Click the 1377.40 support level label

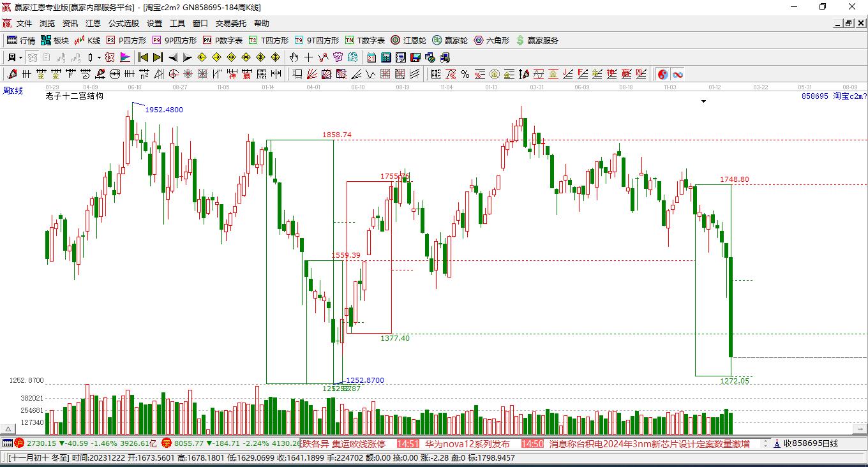tap(395, 338)
